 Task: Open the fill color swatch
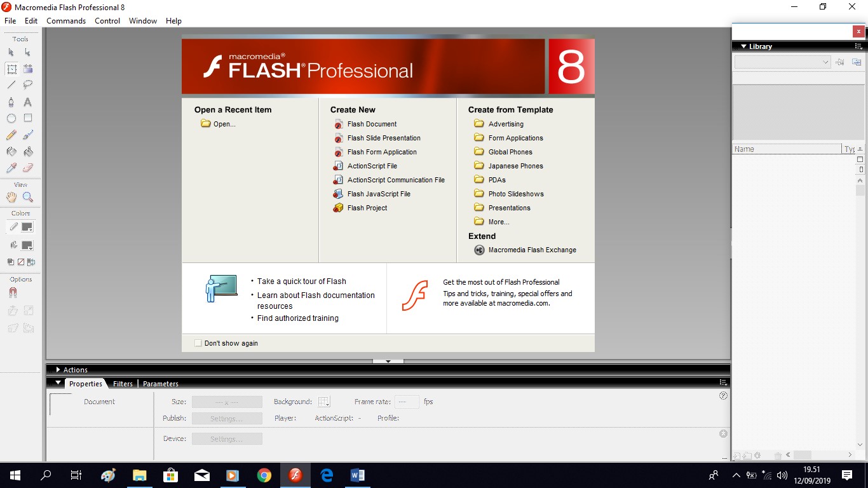click(27, 245)
